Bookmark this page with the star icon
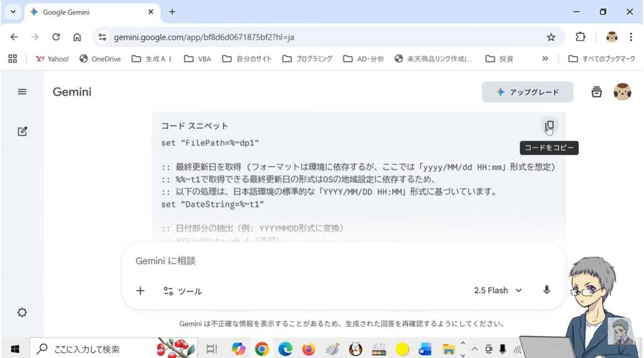644x358 pixels. [x=551, y=37]
